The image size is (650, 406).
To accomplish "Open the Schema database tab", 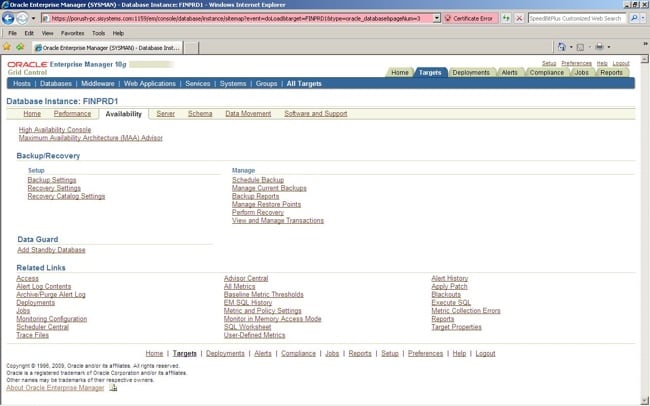I will [x=200, y=114].
